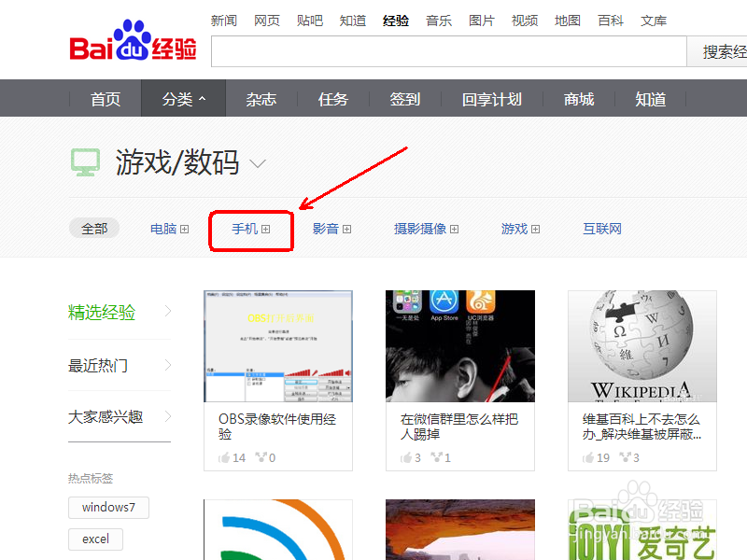Screen dimensions: 747x560
Task: Select the 游戏 category link
Action: pos(514,229)
